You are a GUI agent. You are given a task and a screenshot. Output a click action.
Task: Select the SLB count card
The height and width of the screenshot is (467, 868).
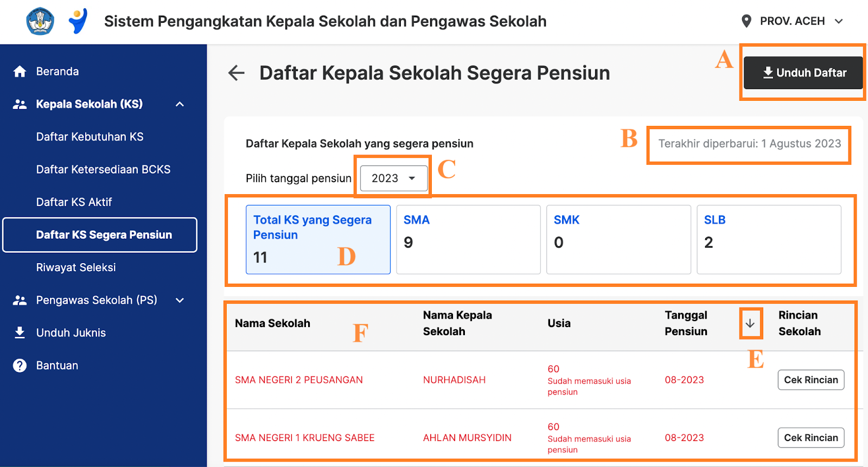click(769, 239)
